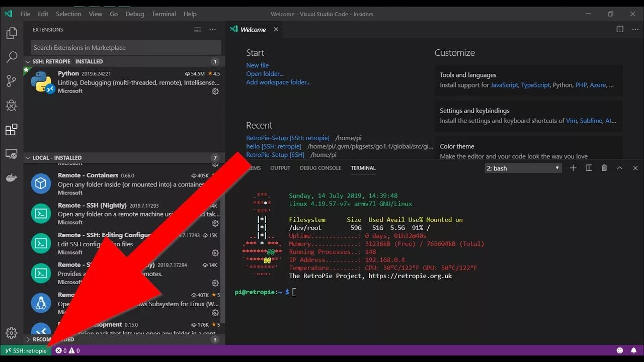Click the TypeScript language link
The height and width of the screenshot is (362, 644).
535,85
